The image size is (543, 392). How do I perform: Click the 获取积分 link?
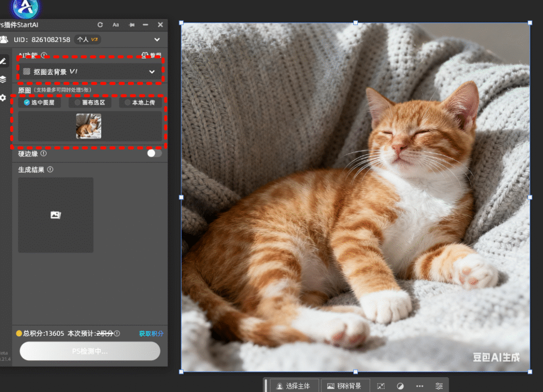click(x=151, y=334)
